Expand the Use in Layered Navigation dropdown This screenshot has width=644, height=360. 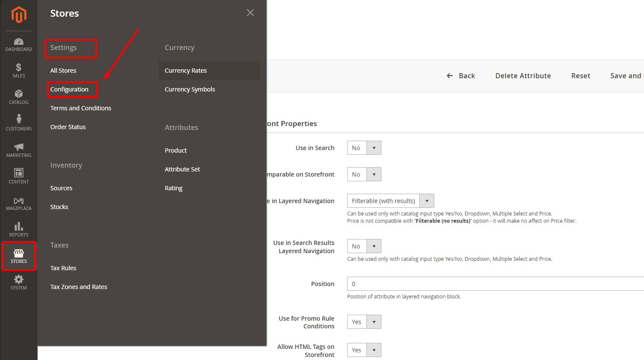426,201
